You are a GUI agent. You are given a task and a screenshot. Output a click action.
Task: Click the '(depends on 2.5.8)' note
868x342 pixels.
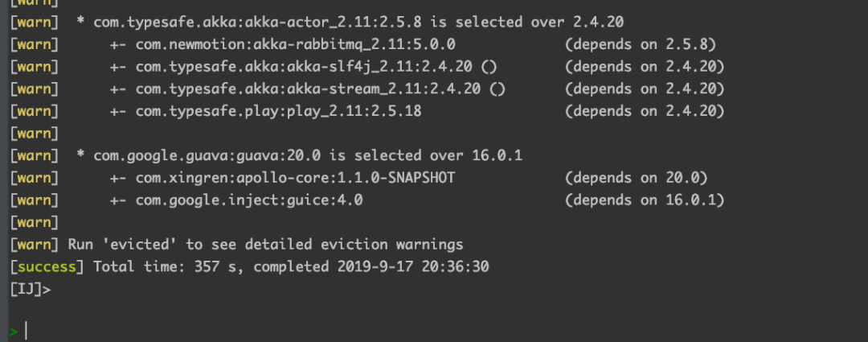(641, 43)
